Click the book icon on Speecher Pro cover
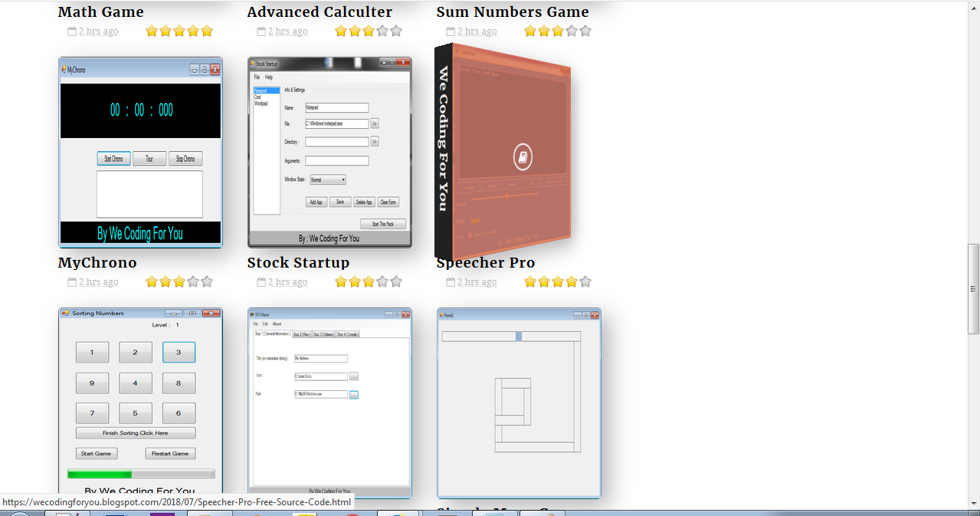This screenshot has height=516, width=980. 523,158
